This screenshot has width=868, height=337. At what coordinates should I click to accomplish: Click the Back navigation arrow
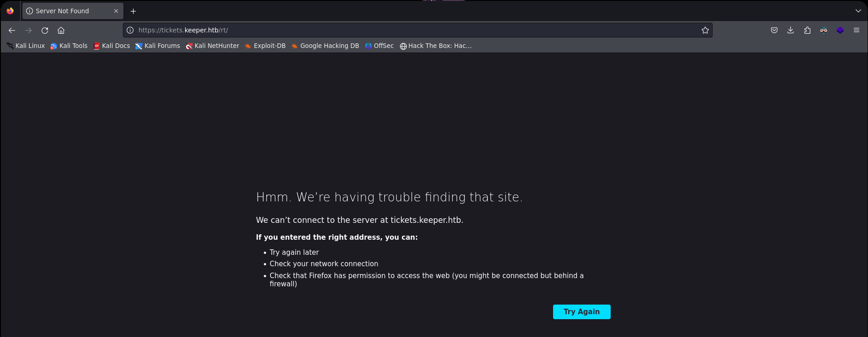12,30
